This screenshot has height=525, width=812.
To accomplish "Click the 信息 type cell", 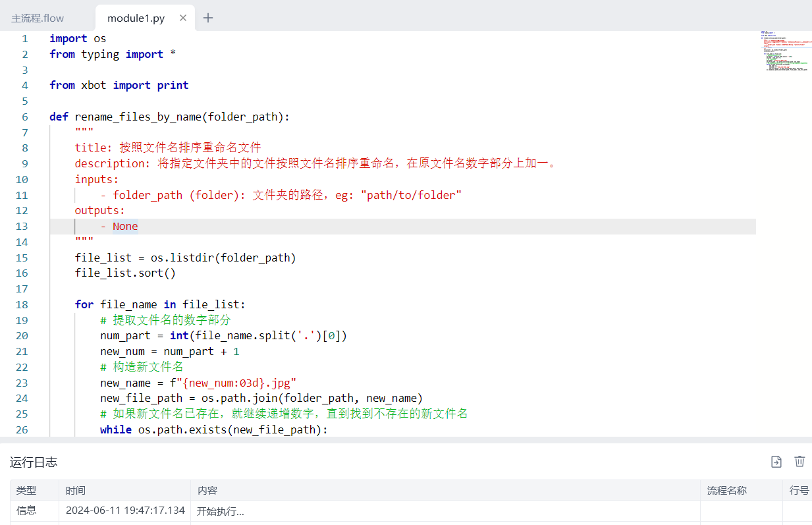I will (x=26, y=511).
